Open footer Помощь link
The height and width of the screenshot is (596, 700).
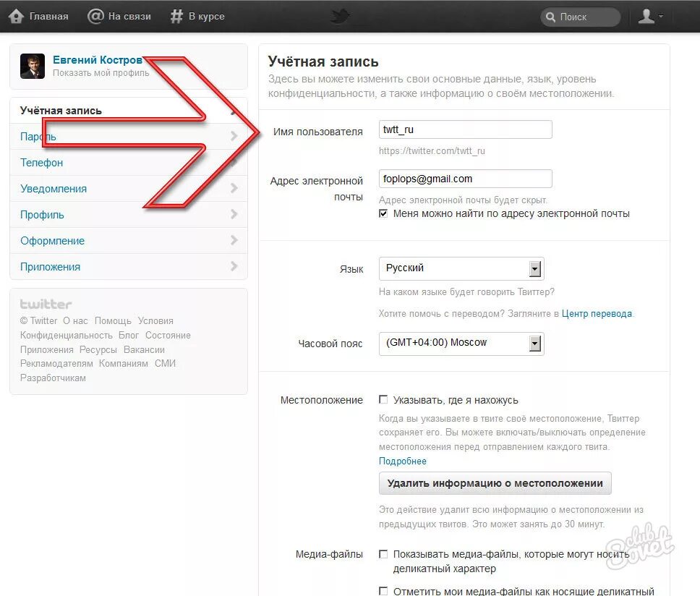(113, 320)
